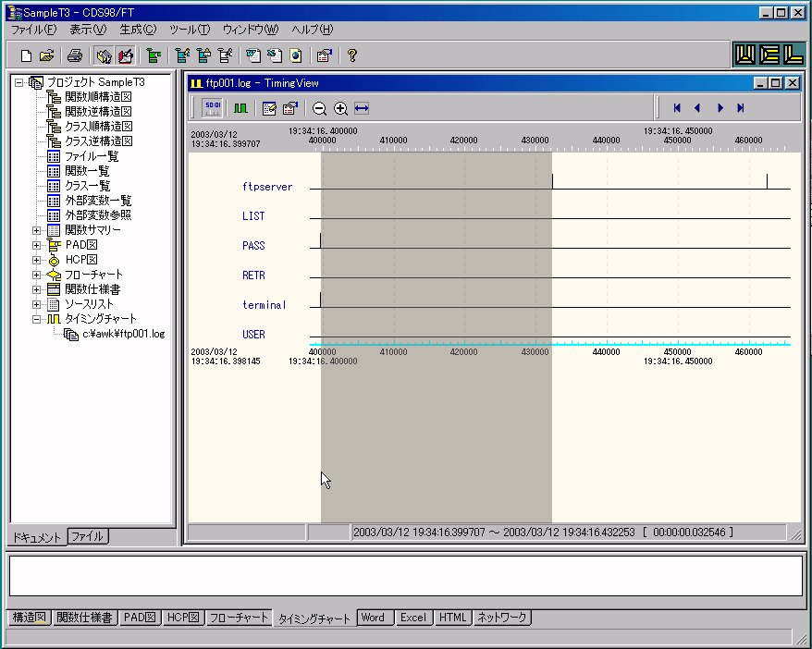Open the ツール(T) menu

coord(190,30)
